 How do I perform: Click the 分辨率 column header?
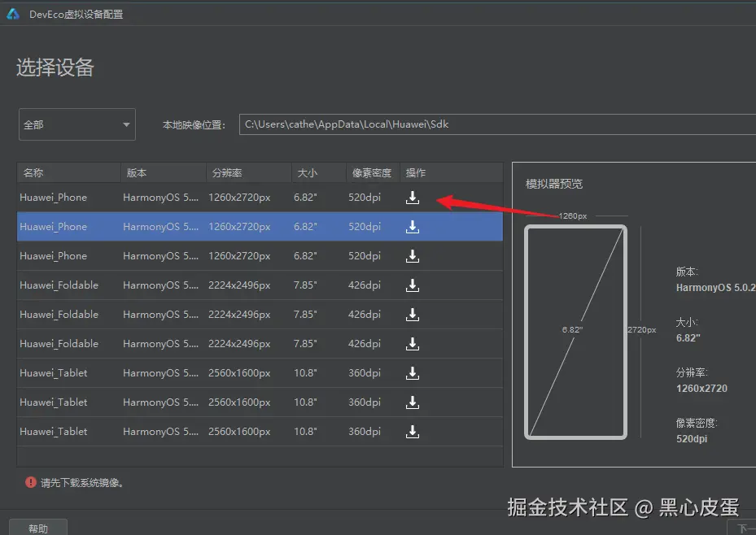pyautogui.click(x=249, y=172)
